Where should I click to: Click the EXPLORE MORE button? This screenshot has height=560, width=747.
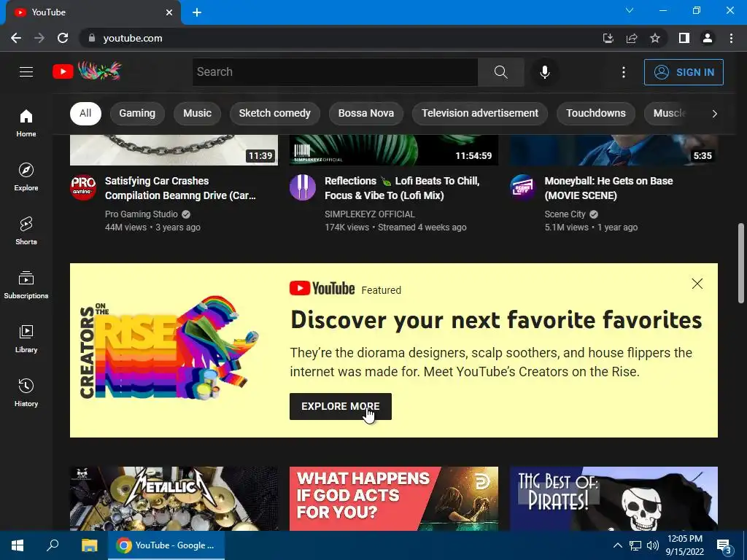341,407
